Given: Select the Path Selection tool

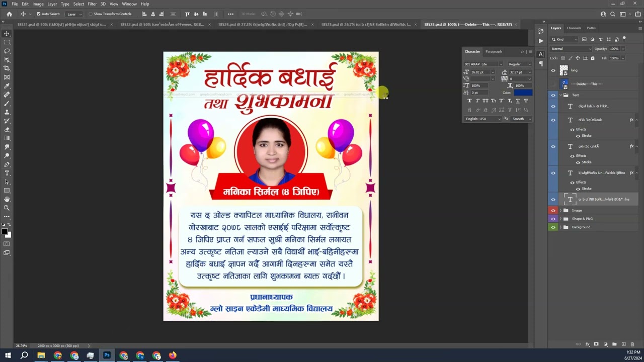Looking at the screenshot, I should tap(7, 182).
